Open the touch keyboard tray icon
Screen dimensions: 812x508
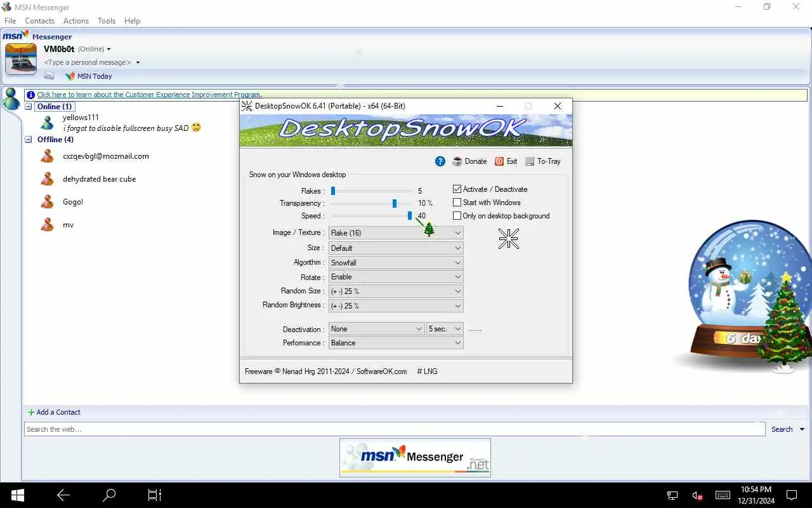coord(723,495)
